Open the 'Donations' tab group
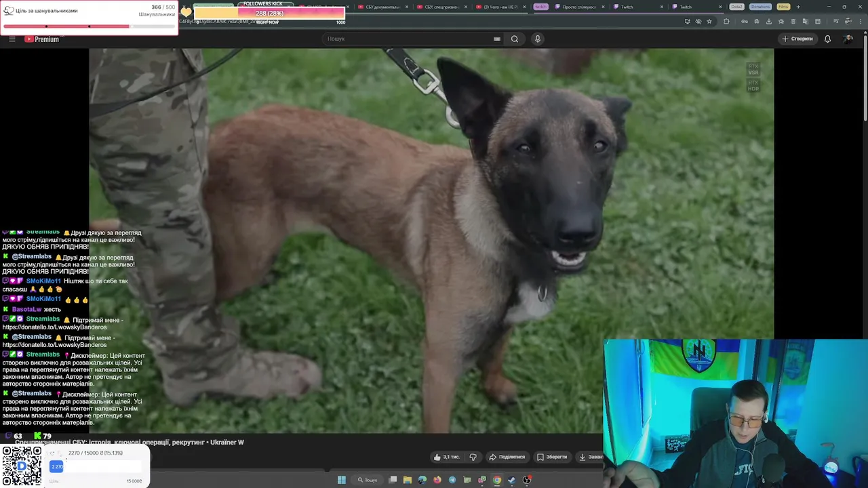This screenshot has width=868, height=488. point(760,7)
